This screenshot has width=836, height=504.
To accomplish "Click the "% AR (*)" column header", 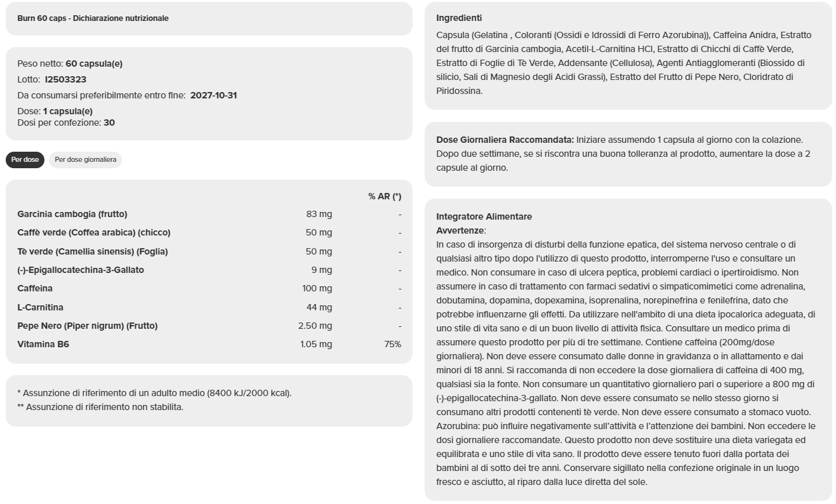I will point(385,196).
